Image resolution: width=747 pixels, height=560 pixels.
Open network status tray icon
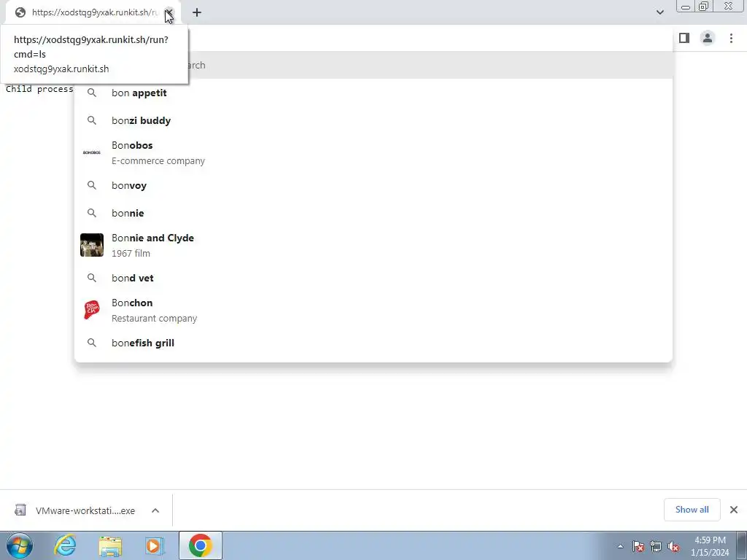(656, 546)
